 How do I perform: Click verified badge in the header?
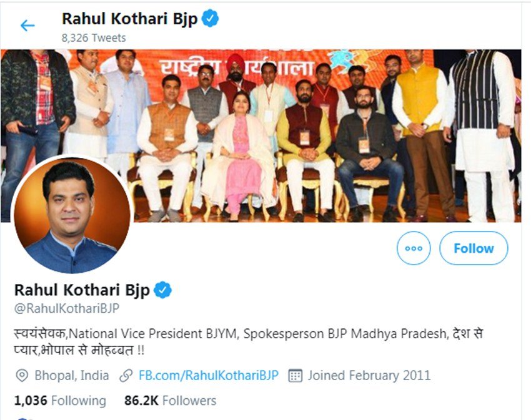pyautogui.click(x=210, y=19)
